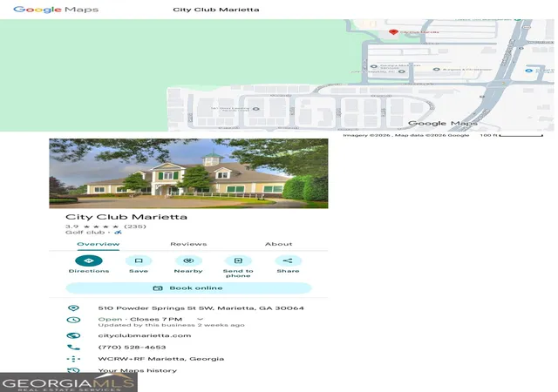The width and height of the screenshot is (558, 392).
Task: Click the plus code WCRW+RF Marietta, Georgia
Action: [x=160, y=359]
